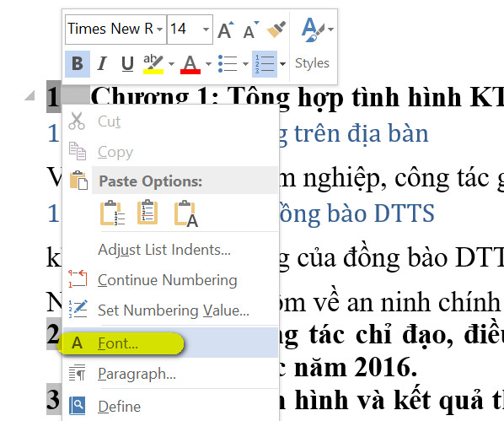Open the Bullets dropdown arrow
This screenshot has height=421, width=504.
(245, 64)
